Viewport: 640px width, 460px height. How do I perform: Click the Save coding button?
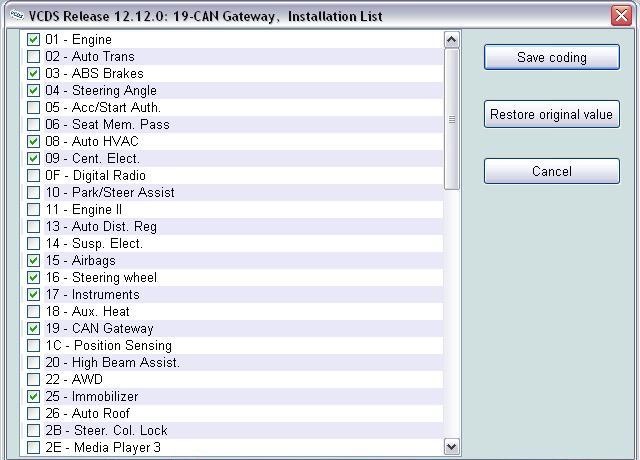coord(552,57)
